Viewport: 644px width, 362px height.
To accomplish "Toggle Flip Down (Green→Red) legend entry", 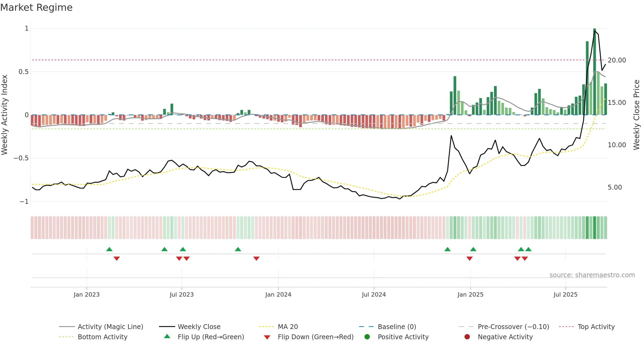I will (309, 337).
